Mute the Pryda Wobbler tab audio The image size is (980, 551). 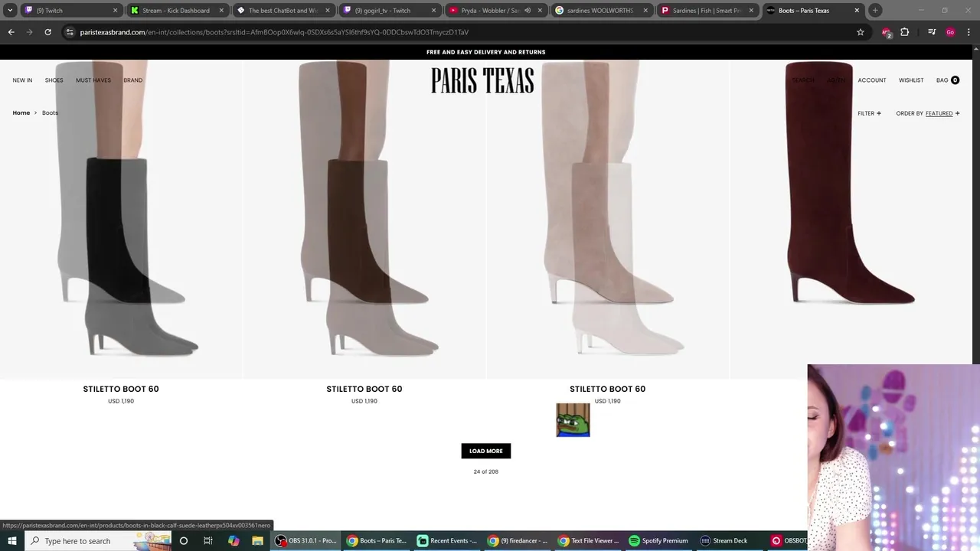pyautogui.click(x=528, y=11)
